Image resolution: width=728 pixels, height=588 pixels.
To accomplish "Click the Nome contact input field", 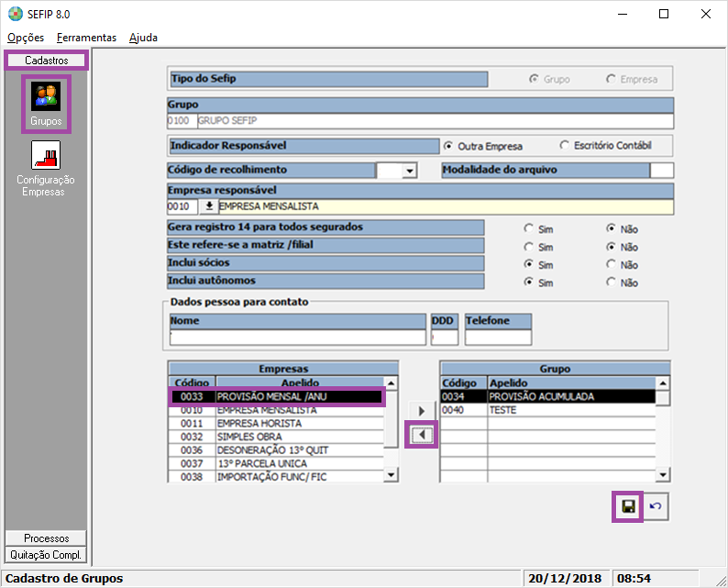I will (x=298, y=338).
